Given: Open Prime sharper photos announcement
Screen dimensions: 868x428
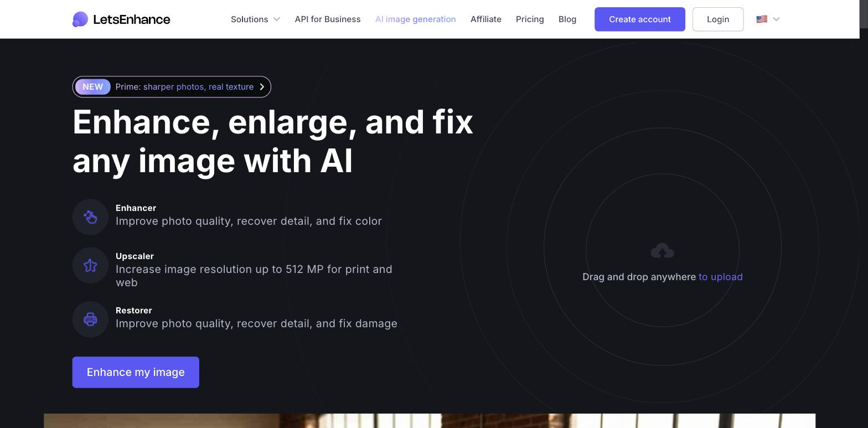Looking at the screenshot, I should [x=172, y=87].
